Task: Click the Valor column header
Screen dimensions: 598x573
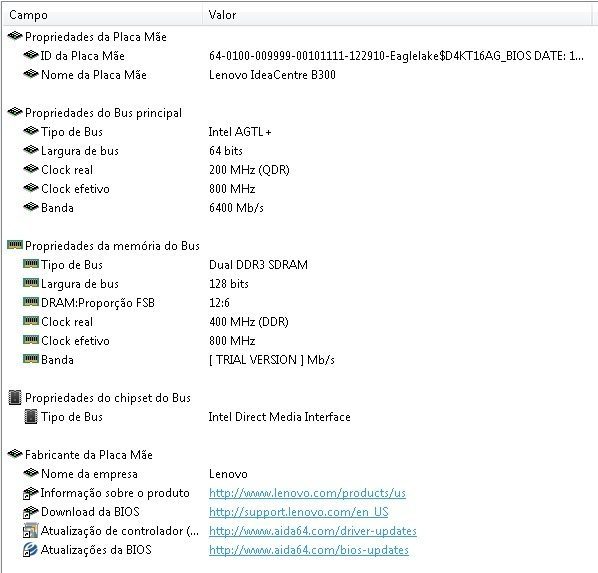Action: [x=397, y=15]
